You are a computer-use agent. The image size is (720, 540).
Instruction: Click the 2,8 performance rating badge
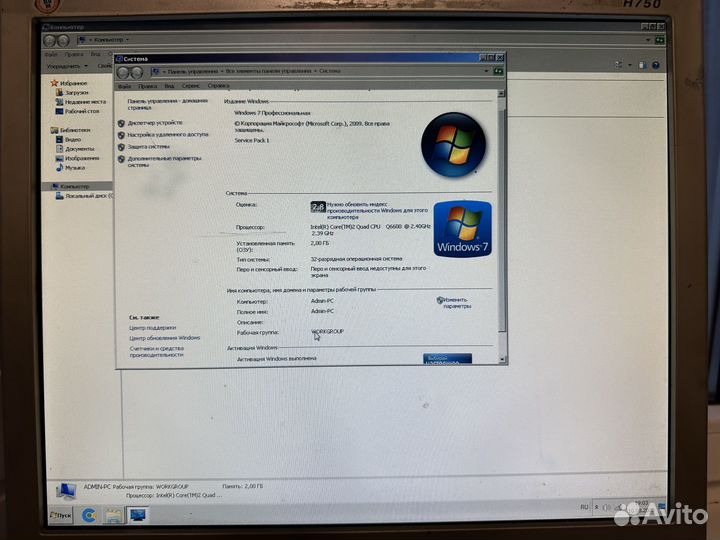point(318,207)
